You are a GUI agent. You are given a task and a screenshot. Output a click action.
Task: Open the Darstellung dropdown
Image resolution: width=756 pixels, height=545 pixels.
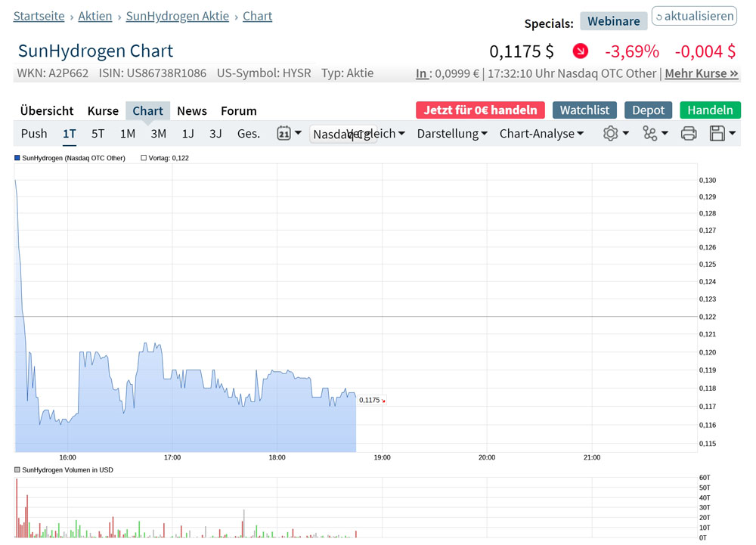pyautogui.click(x=452, y=134)
